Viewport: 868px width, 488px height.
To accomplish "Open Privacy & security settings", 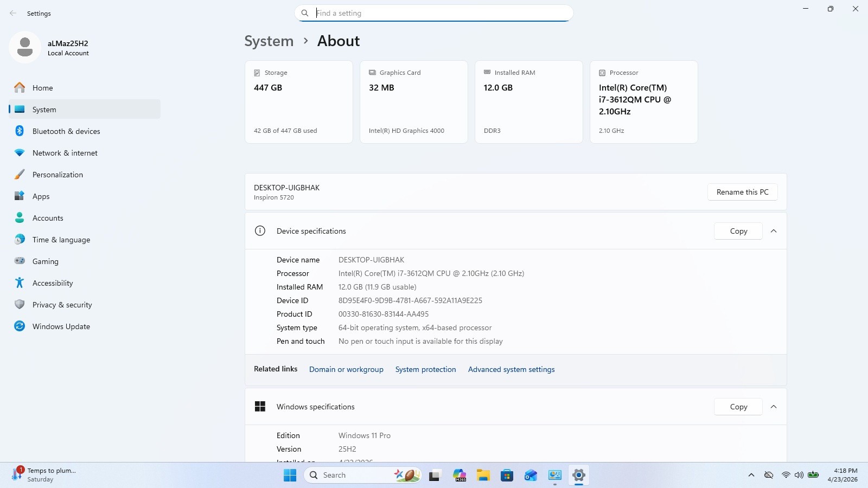I will click(85, 305).
